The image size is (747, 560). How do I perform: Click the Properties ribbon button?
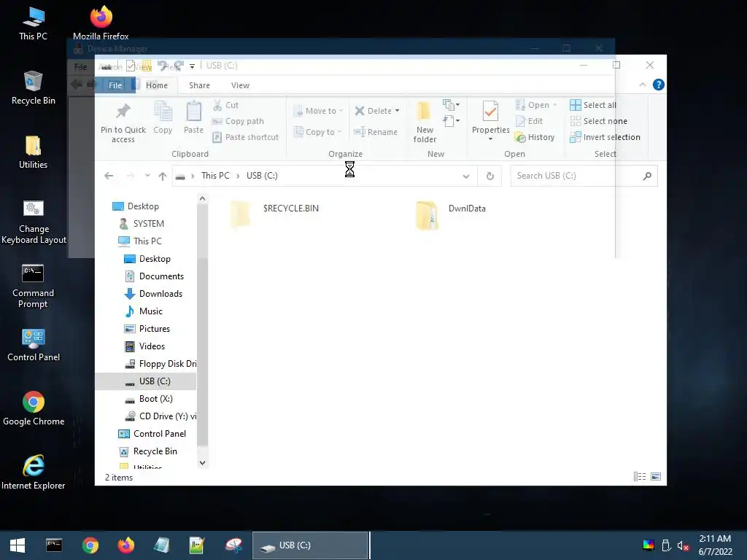[490, 121]
